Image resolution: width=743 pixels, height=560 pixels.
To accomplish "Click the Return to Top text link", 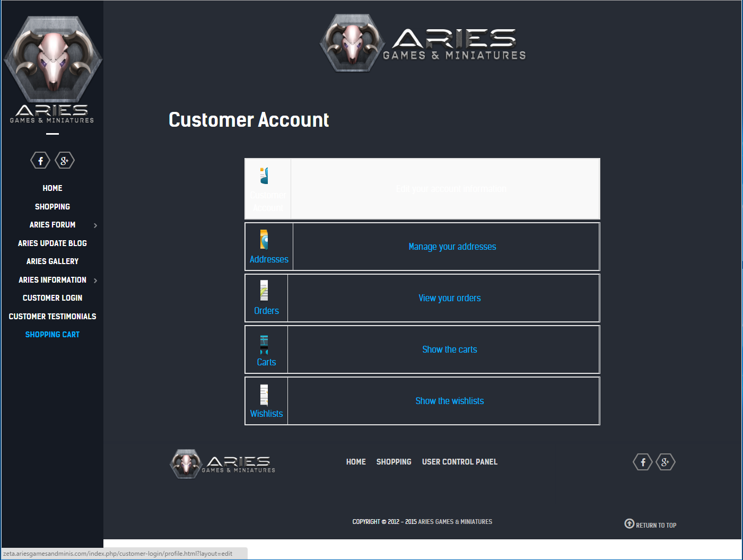I will click(x=656, y=526).
